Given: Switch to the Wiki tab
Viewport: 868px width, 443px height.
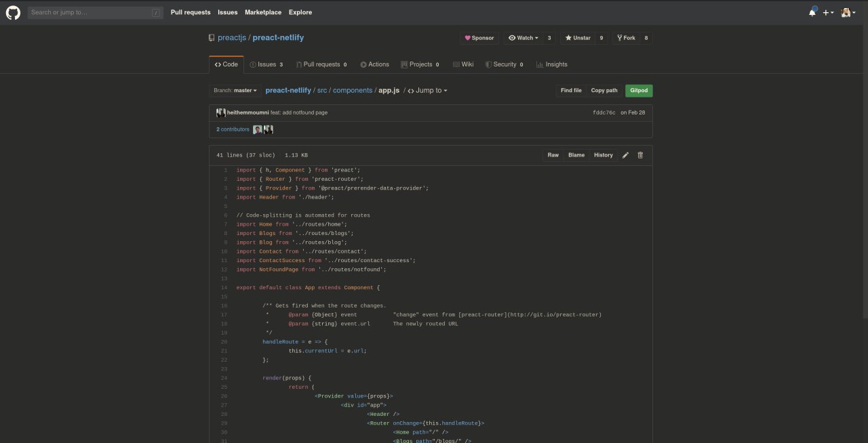Looking at the screenshot, I should [463, 64].
